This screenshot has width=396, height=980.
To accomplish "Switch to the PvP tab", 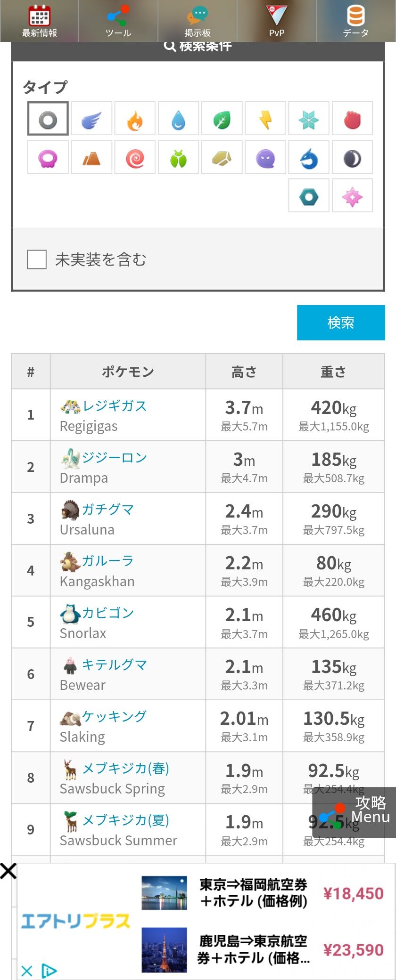I will coord(277,21).
